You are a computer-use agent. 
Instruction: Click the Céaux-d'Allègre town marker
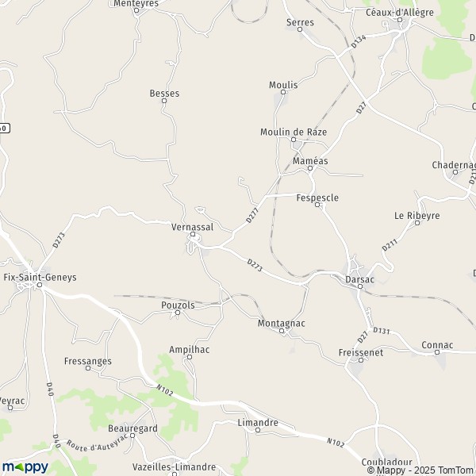(400, 20)
